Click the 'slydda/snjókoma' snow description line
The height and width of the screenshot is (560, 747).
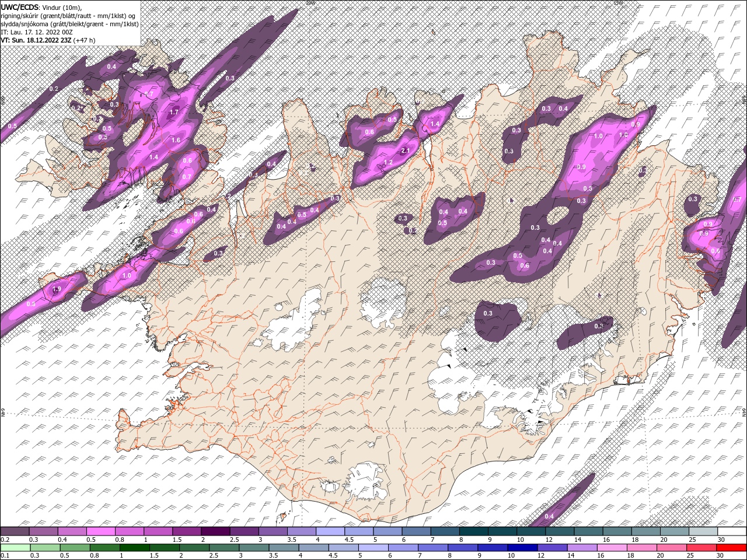69,23
